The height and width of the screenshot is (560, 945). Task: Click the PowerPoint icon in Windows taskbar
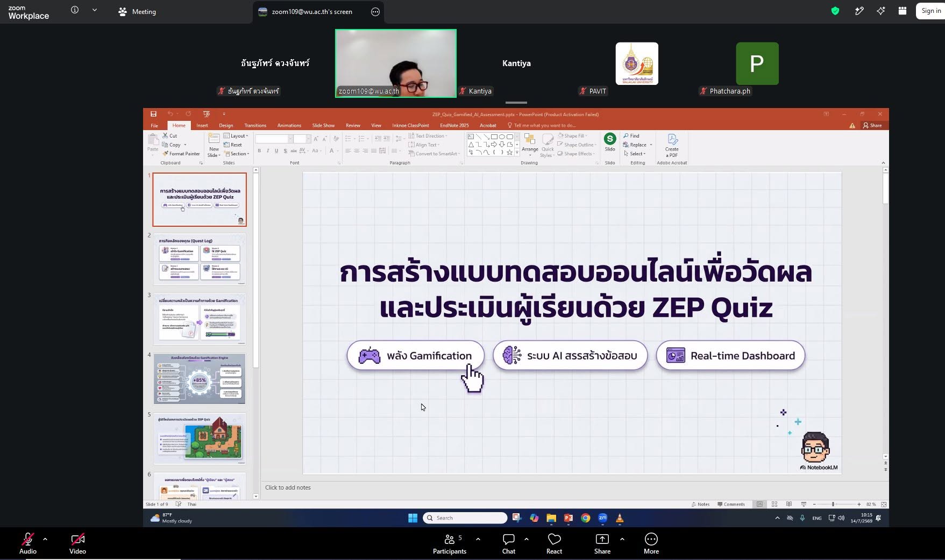pos(568,518)
